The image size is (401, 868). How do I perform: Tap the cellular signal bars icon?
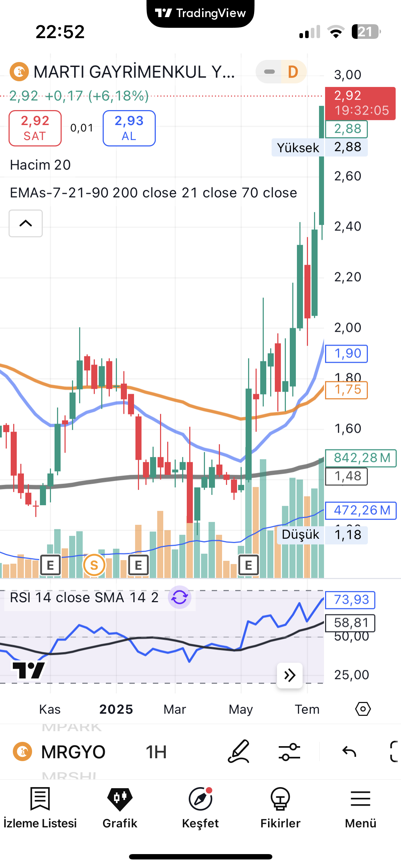[x=310, y=32]
